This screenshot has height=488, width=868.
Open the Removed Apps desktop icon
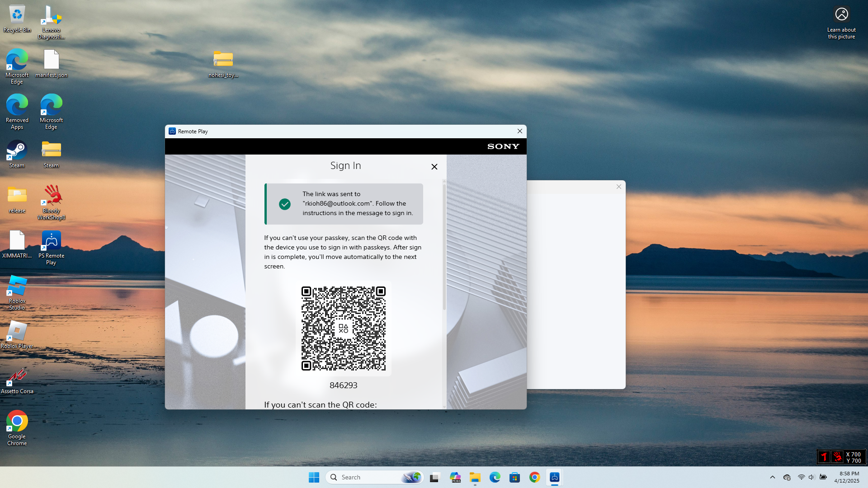click(17, 112)
